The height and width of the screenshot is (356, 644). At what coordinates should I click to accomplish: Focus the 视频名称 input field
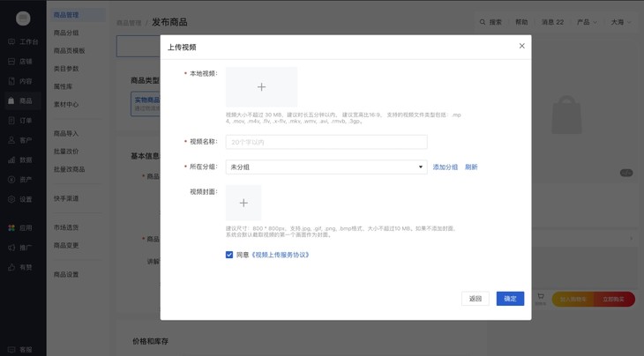click(x=326, y=142)
